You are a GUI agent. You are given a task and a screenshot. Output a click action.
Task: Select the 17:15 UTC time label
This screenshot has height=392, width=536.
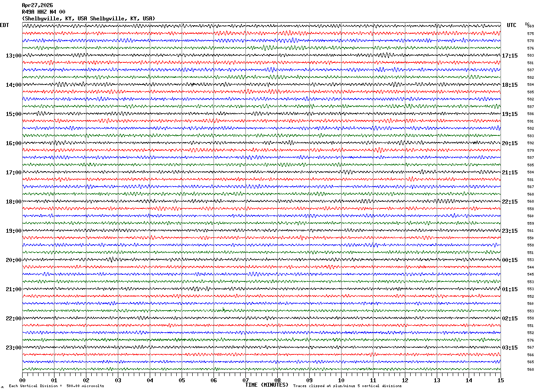(x=510, y=56)
